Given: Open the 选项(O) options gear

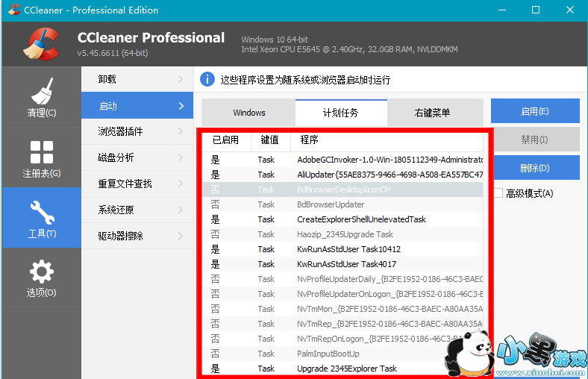Looking at the screenshot, I should [42, 278].
